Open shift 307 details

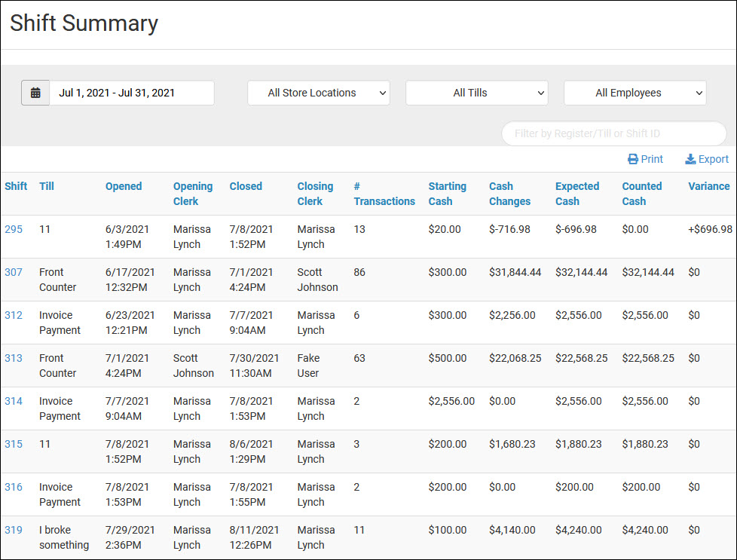coord(14,272)
